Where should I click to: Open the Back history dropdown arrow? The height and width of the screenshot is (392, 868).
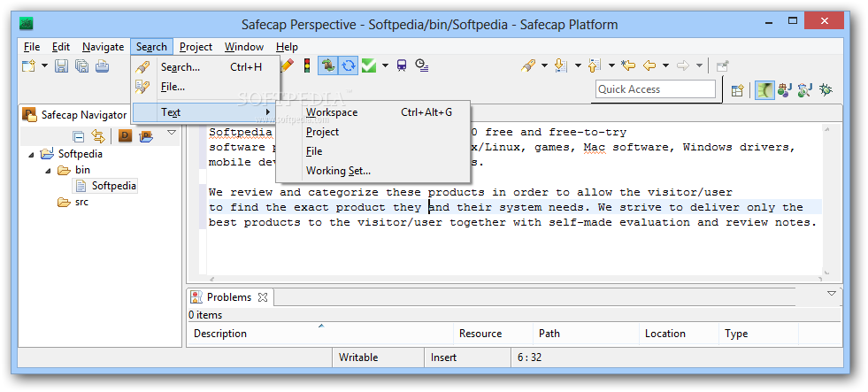point(666,65)
